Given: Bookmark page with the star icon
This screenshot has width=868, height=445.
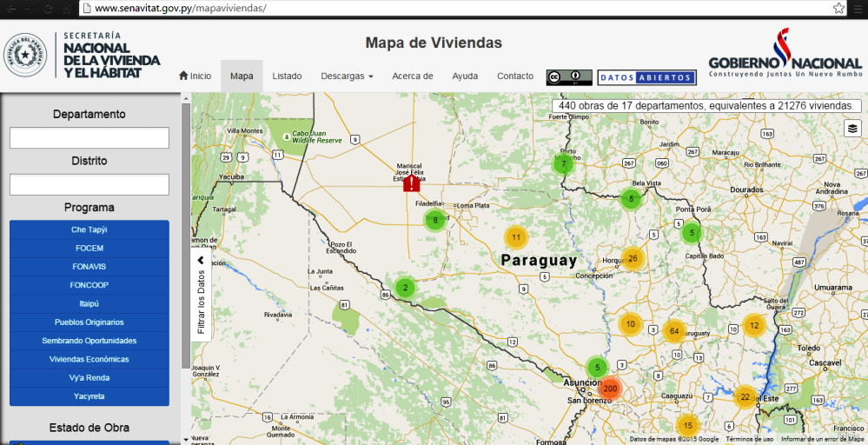Looking at the screenshot, I should (x=838, y=8).
